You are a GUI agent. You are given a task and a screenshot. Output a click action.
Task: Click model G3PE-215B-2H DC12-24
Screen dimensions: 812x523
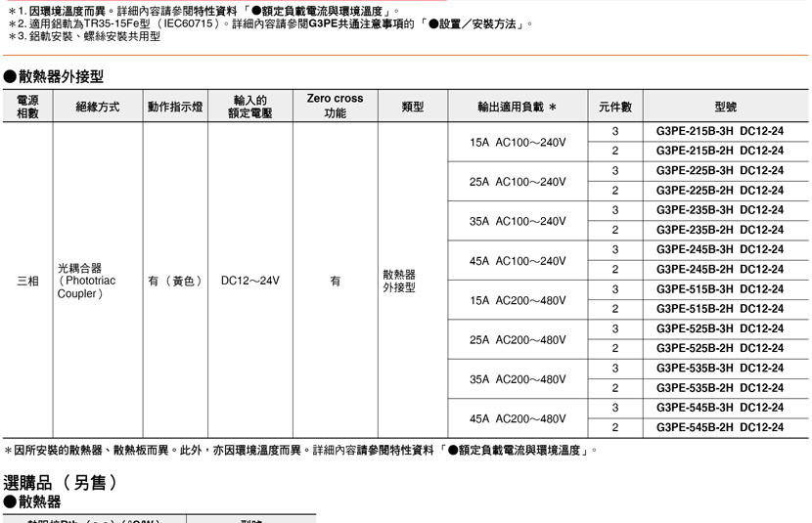pyautogui.click(x=720, y=152)
